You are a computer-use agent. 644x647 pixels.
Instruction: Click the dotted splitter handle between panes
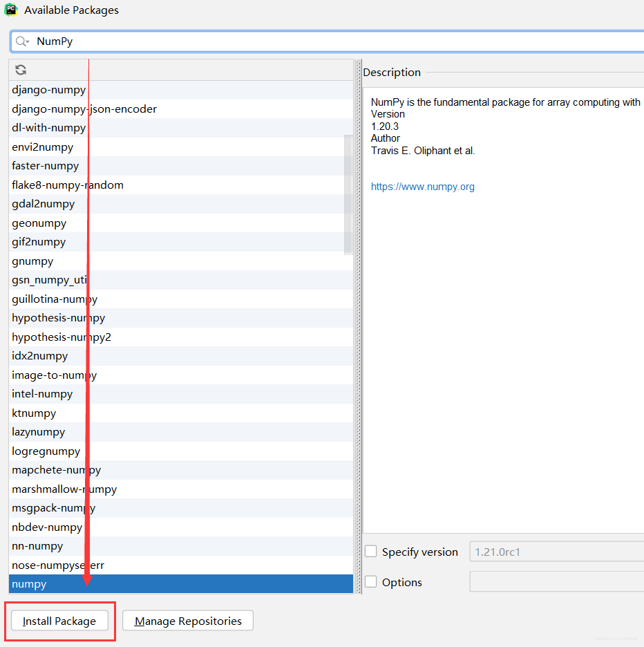tap(359, 326)
